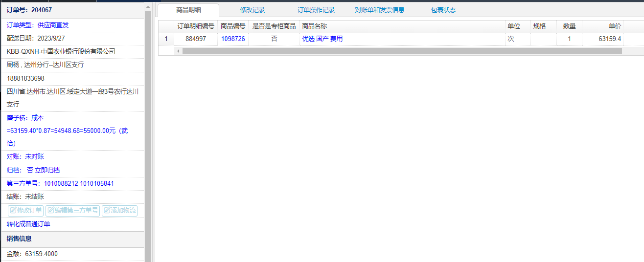644x262 pixels.
Task: Click the phone number 18881833698
Action: pyautogui.click(x=25, y=78)
